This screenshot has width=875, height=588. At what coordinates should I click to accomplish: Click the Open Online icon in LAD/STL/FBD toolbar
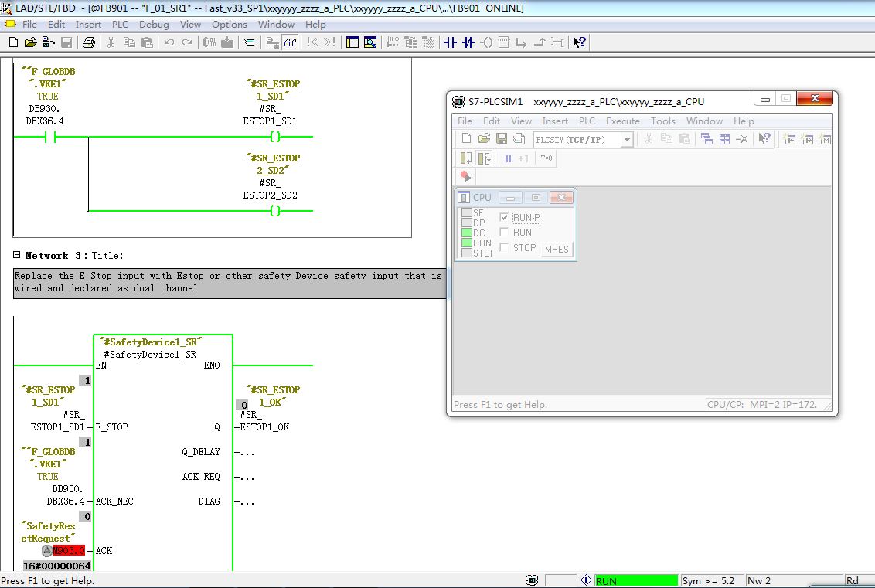click(x=49, y=42)
